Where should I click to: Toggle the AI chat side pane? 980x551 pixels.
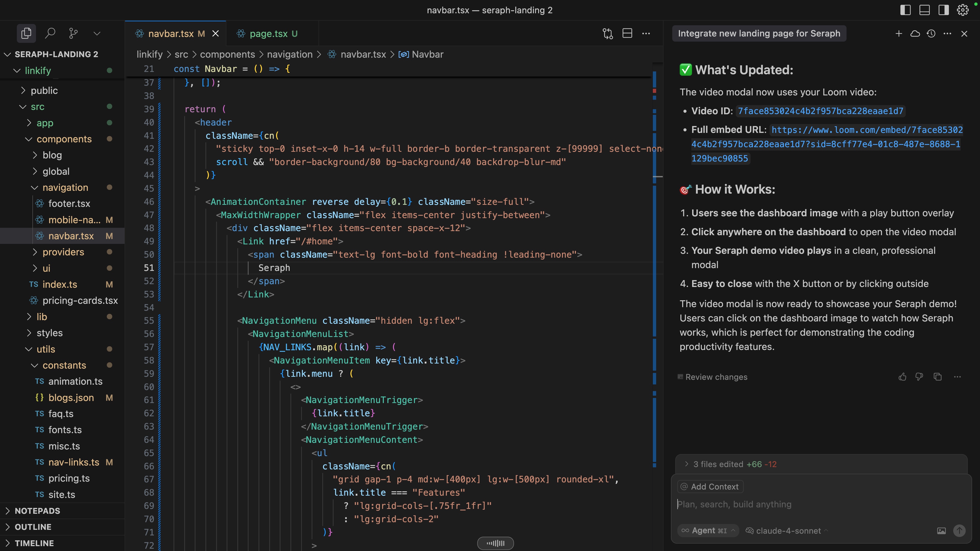pyautogui.click(x=944, y=10)
